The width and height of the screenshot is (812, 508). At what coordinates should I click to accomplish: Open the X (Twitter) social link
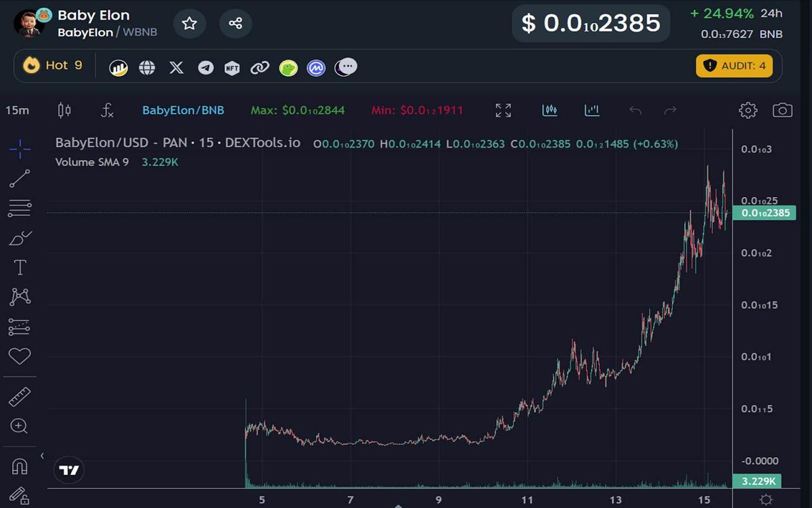tap(177, 67)
